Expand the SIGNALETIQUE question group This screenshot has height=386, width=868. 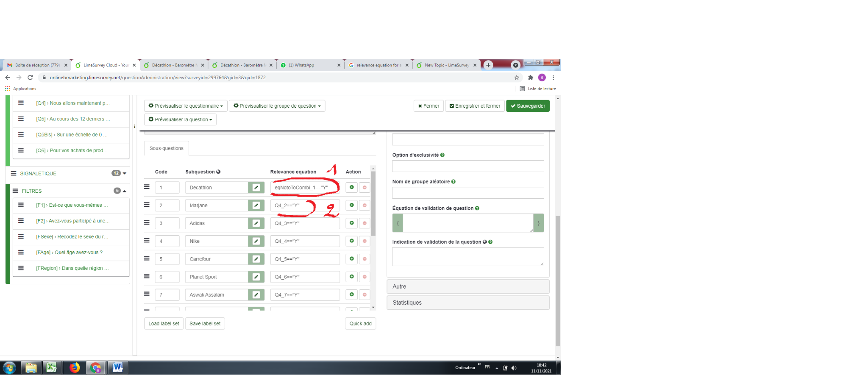(124, 173)
